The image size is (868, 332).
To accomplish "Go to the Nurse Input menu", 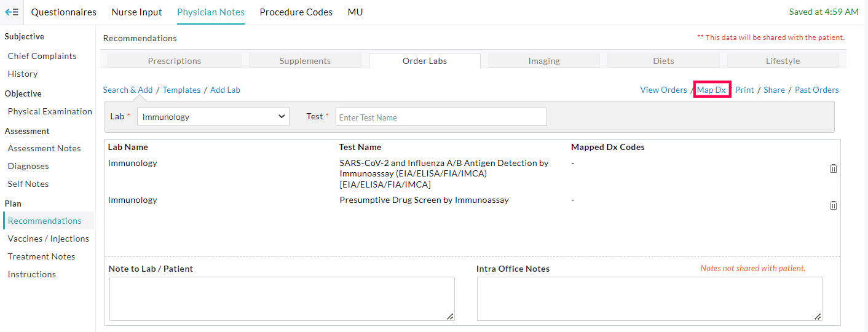I will 136,12.
